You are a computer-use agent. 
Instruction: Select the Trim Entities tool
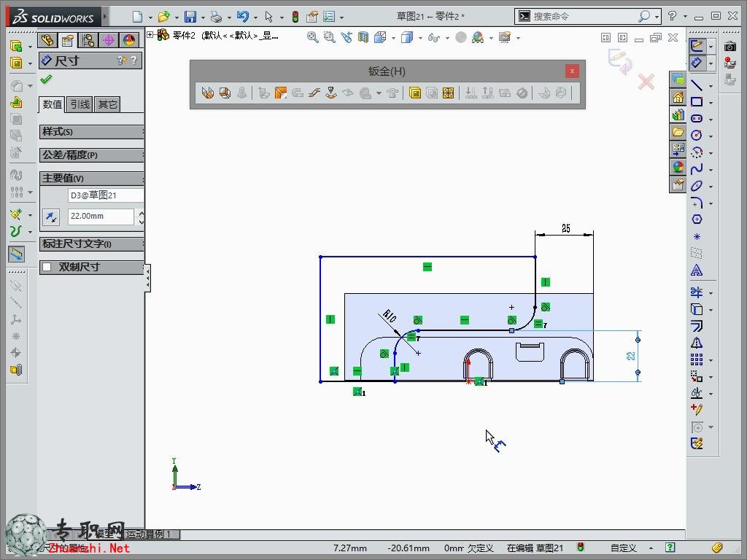tap(697, 292)
